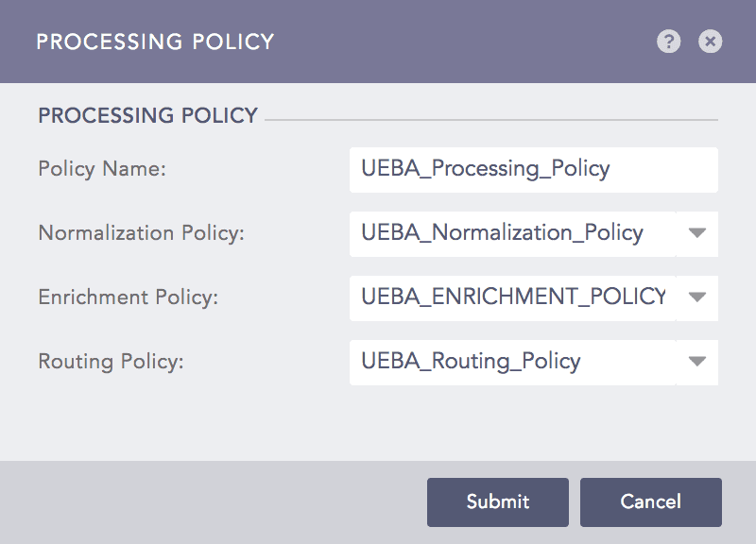Image resolution: width=756 pixels, height=544 pixels.
Task: Open the Normalization Policy dropdown arrow
Action: 696,233
